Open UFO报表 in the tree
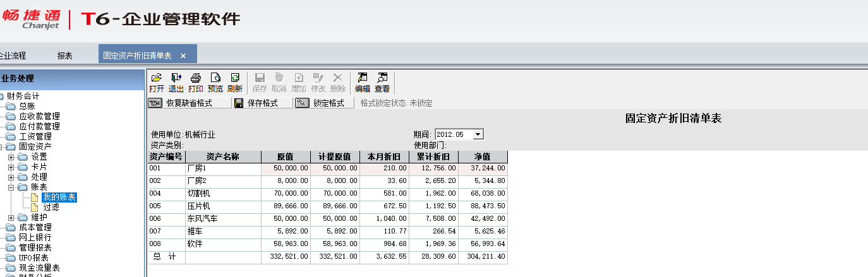868x277 pixels. [x=35, y=257]
